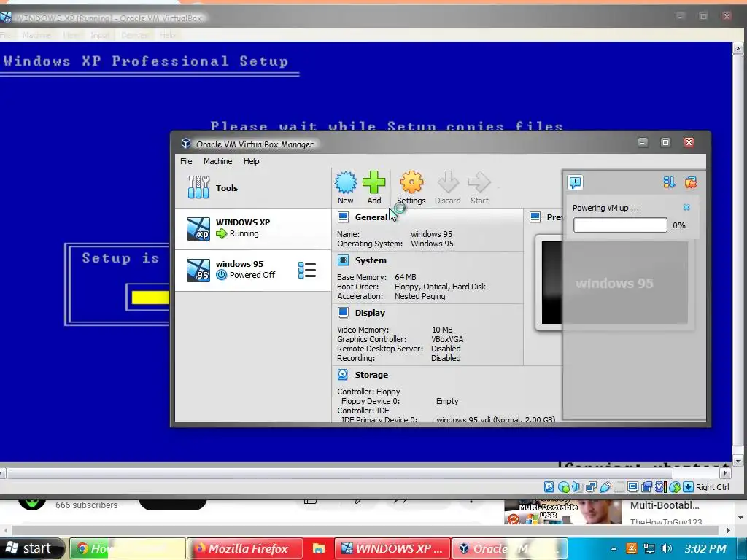Open Devices menu in WINDOWS XP VM window
Image resolution: width=747 pixels, height=560 pixels.
tap(135, 35)
